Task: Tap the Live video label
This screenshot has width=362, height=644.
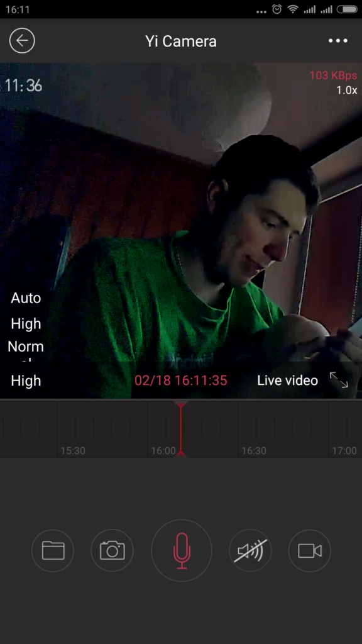Action: click(287, 380)
